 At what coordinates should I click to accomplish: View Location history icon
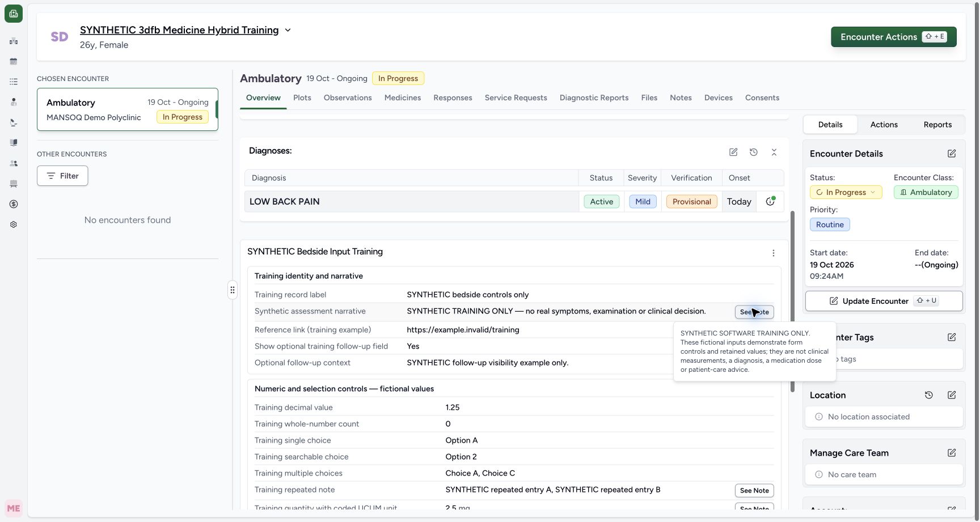point(929,395)
